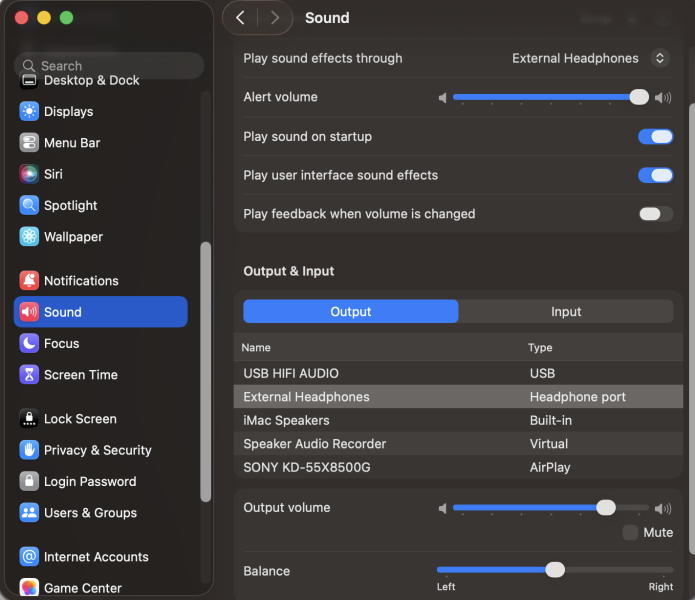The height and width of the screenshot is (600, 695).
Task: Enable feedback when volume is changed
Action: click(655, 214)
